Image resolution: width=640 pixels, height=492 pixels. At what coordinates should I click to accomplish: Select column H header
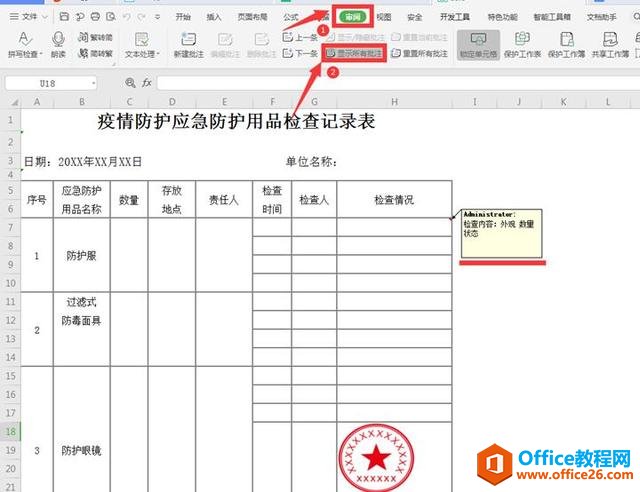click(394, 102)
